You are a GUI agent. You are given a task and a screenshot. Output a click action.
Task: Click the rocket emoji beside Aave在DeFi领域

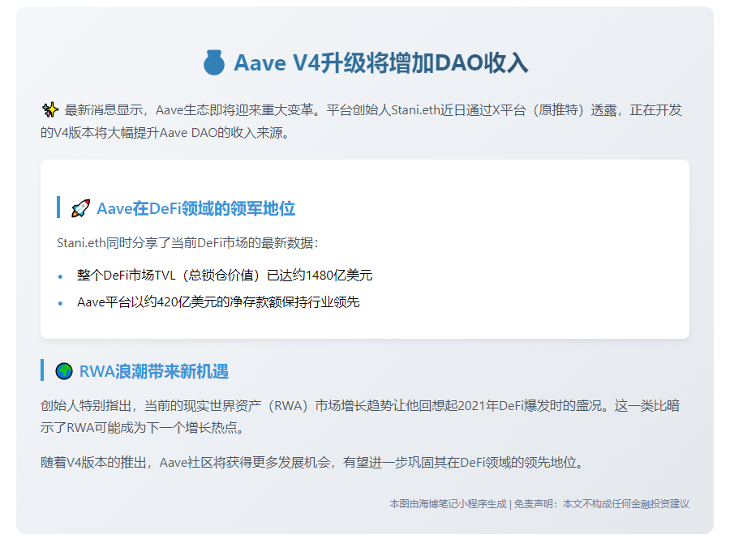(80, 208)
